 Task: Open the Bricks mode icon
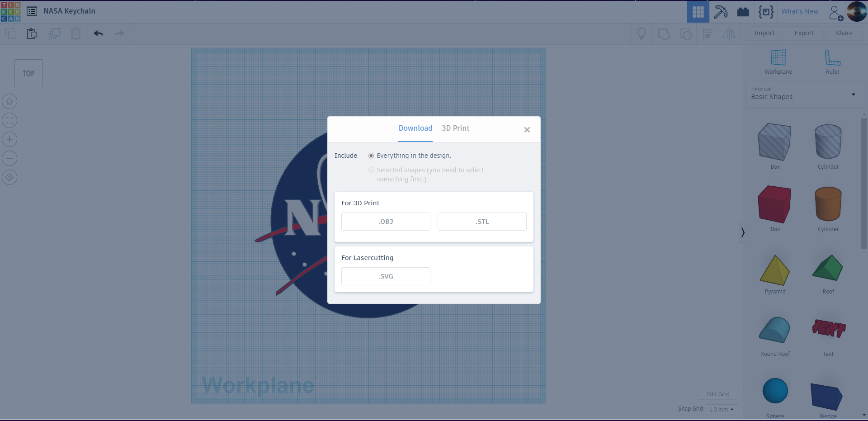click(743, 12)
